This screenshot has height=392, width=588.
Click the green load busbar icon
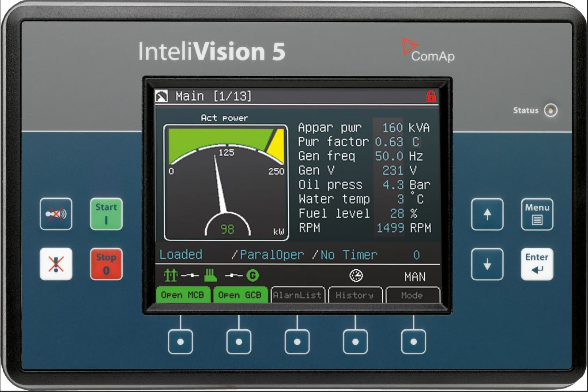[211, 276]
